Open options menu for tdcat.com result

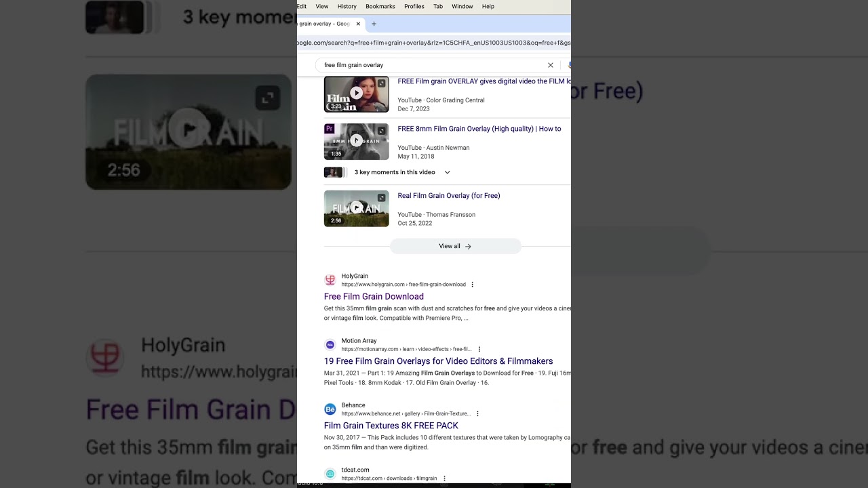click(444, 479)
